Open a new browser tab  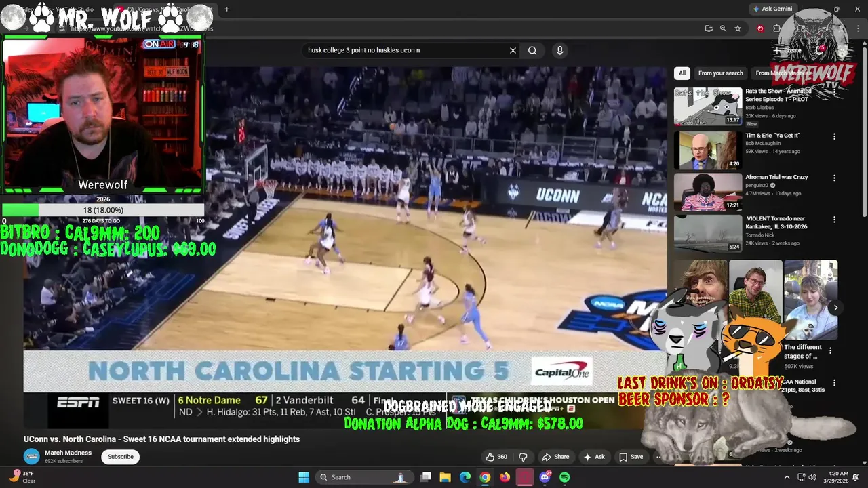click(226, 9)
